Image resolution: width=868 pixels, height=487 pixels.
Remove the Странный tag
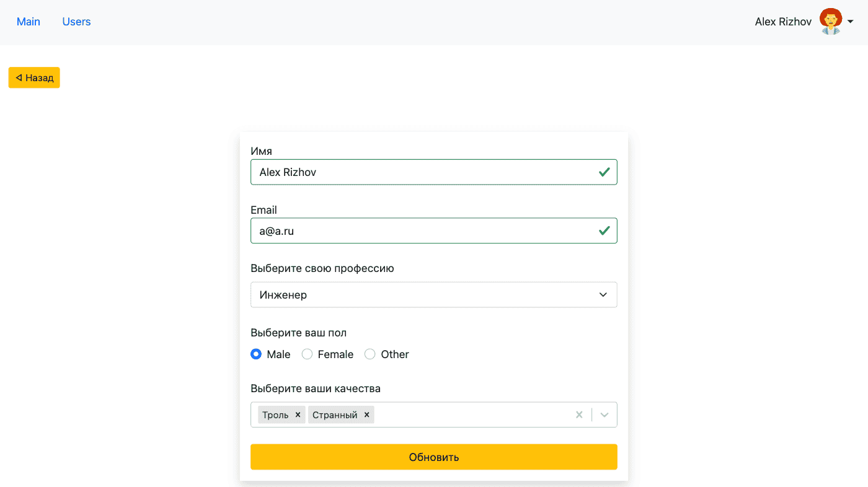click(366, 415)
